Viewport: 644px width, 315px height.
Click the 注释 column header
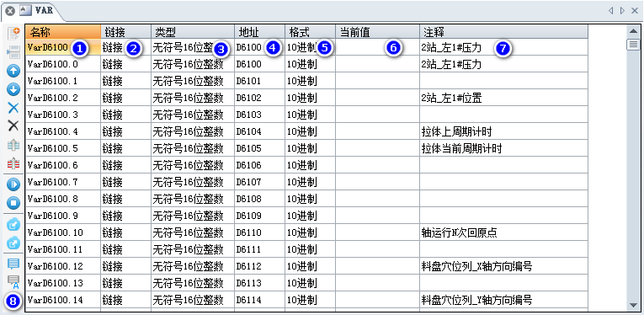click(503, 32)
